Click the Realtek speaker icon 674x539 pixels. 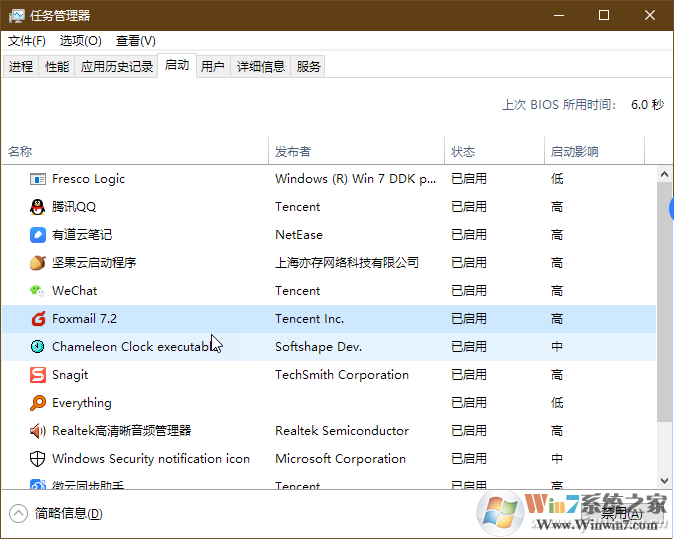38,431
